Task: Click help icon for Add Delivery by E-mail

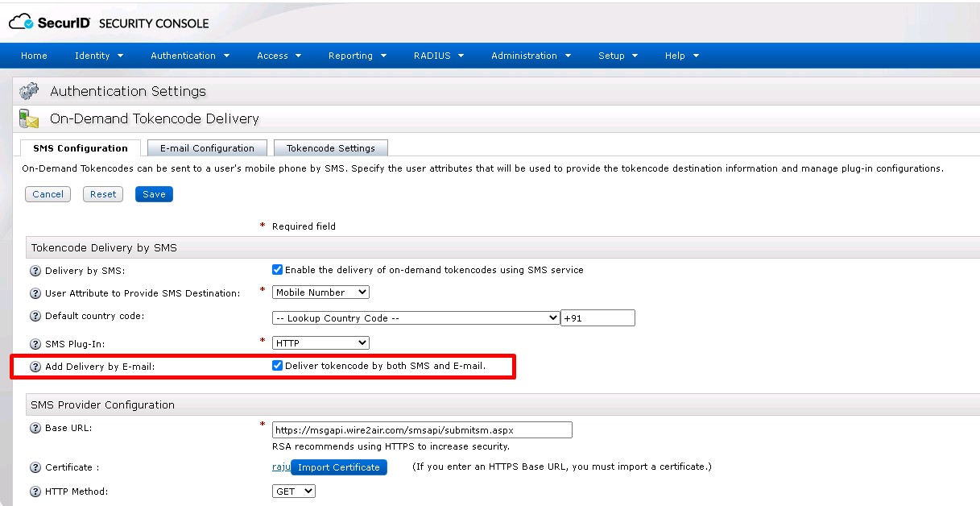Action: coord(35,367)
